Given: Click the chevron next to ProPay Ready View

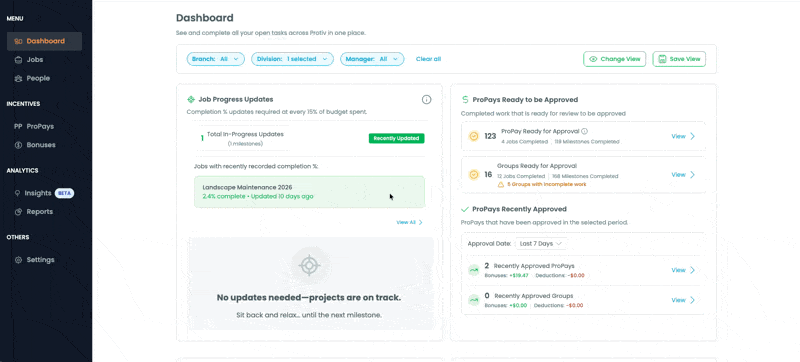Looking at the screenshot, I should [x=692, y=136].
